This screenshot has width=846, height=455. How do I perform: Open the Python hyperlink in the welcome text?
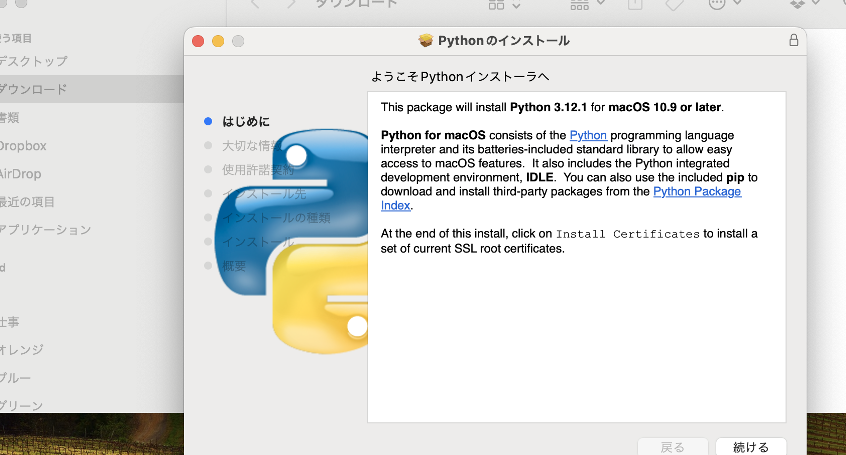point(588,135)
